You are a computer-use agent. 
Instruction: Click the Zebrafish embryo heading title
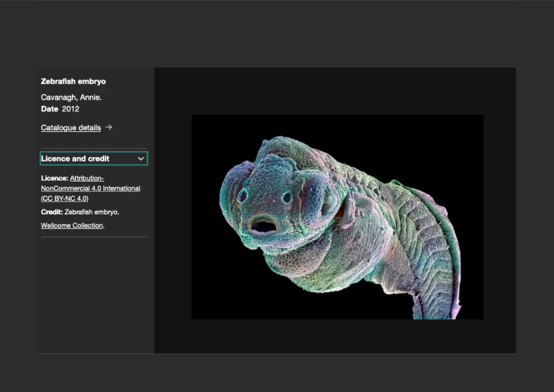73,81
